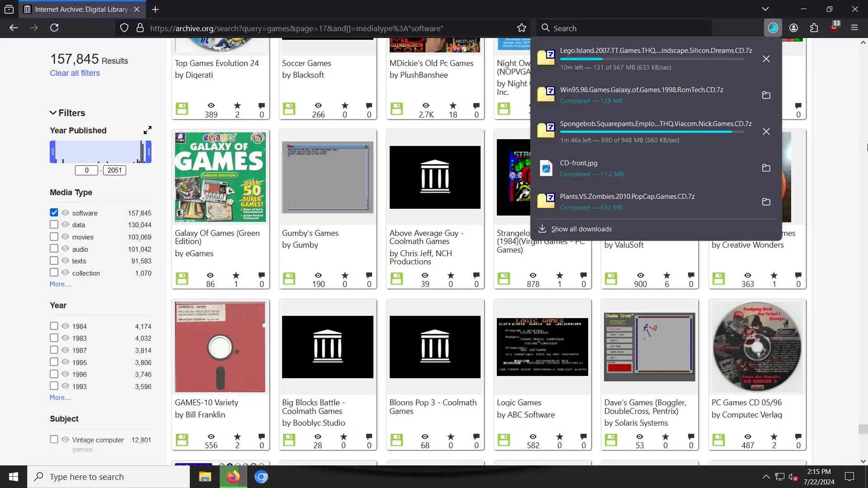Enable the 1984 year filter checkbox
The width and height of the screenshot is (868, 488).
coord(54,326)
